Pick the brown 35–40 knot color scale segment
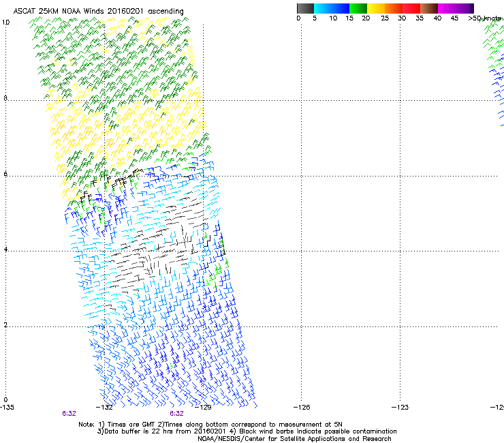504x443 pixels. pyautogui.click(x=429, y=8)
